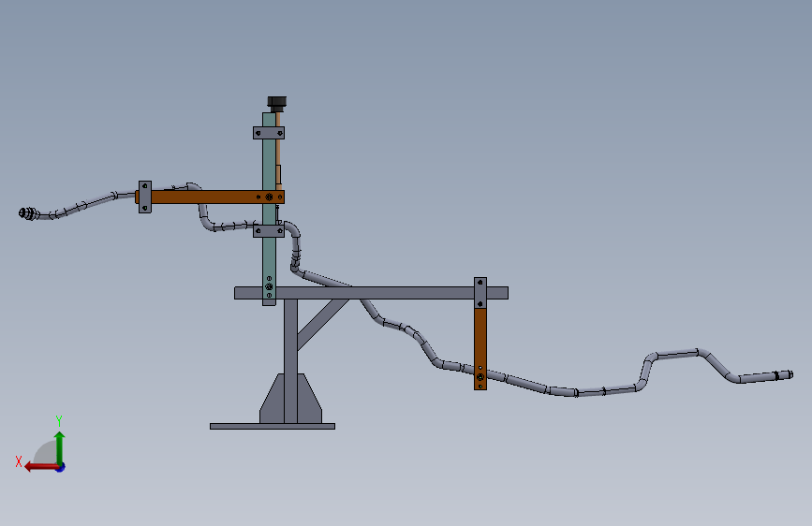Select the upper gray clamp on green column
The width and height of the screenshot is (812, 526).
269,133
